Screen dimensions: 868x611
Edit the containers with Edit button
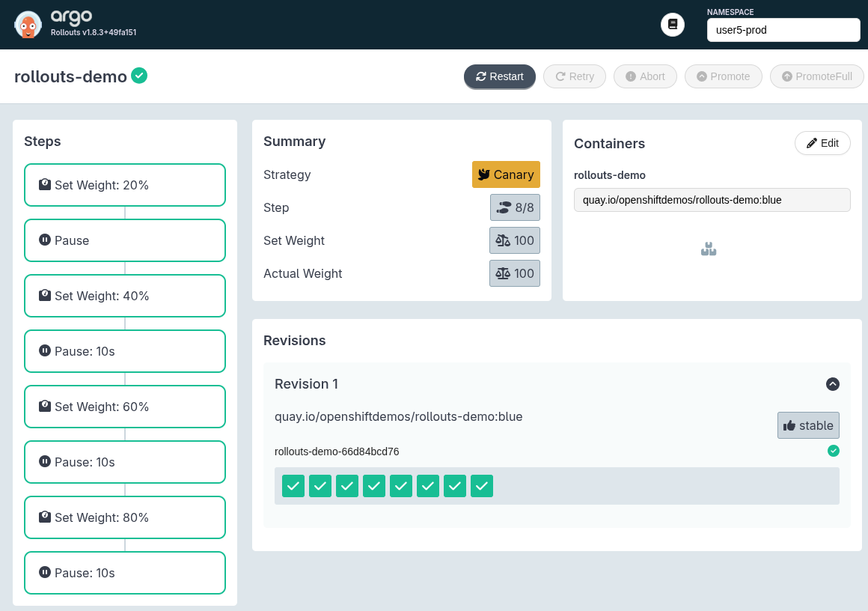point(822,143)
